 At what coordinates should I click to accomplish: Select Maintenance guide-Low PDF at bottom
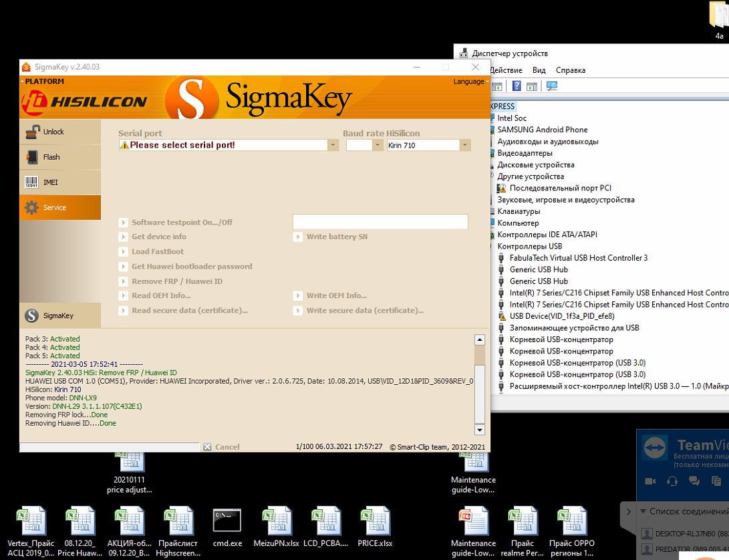(473, 532)
